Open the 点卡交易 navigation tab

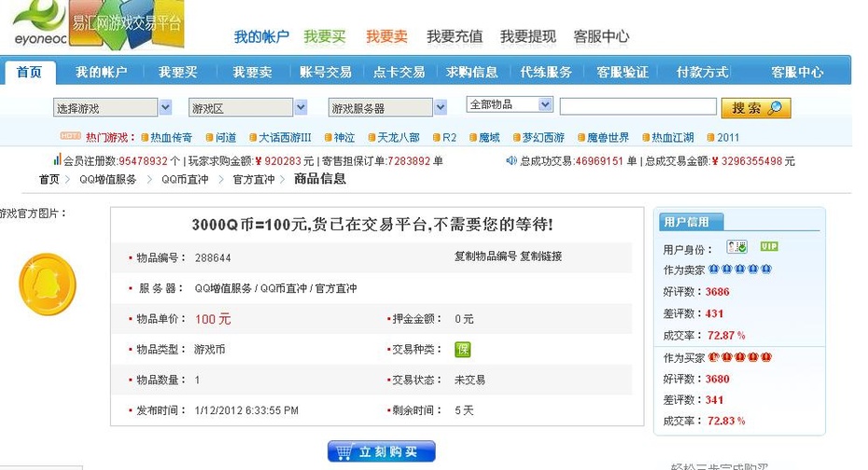coord(399,72)
